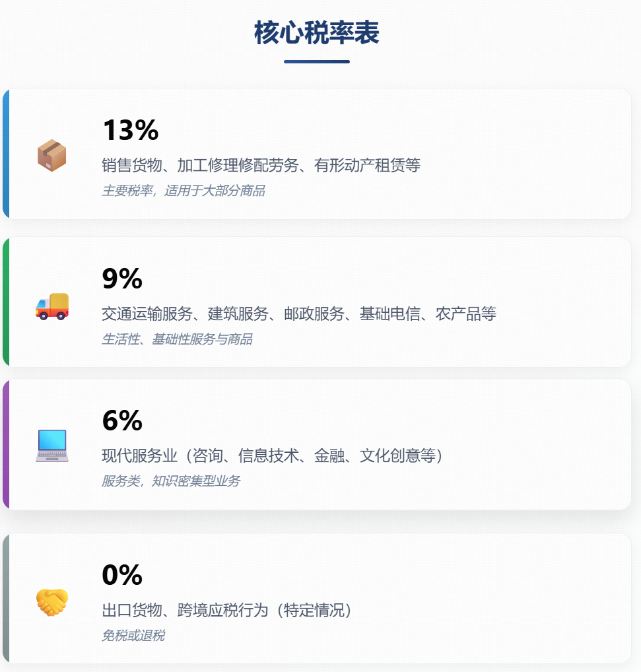641x672 pixels.
Task: Select the 交通运输服务、建筑服务 description text
Action: coord(298,314)
